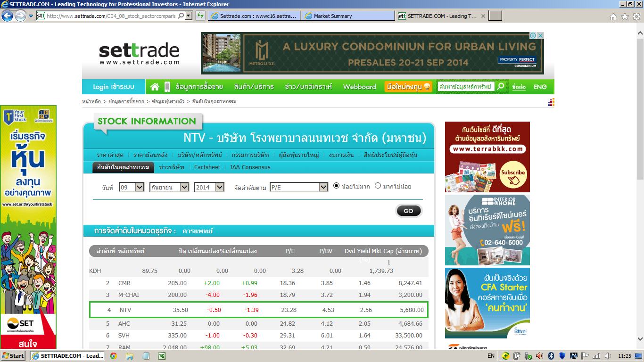Open the Factsheet tab

click(x=207, y=167)
